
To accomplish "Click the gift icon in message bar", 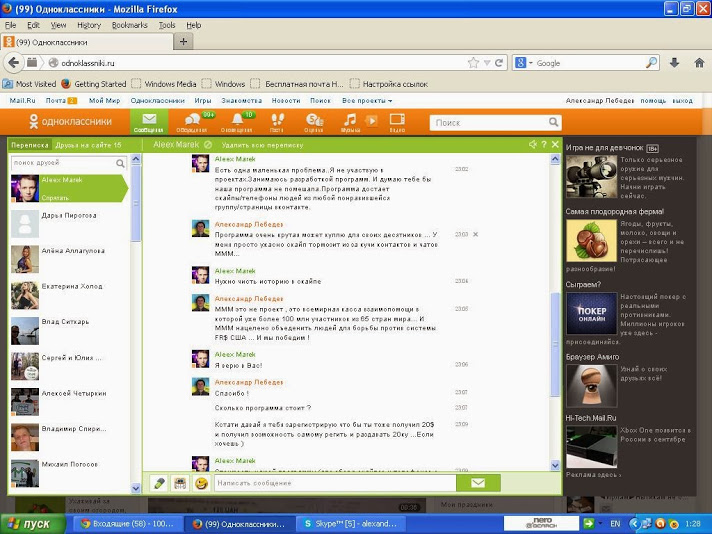I will pyautogui.click(x=180, y=483).
